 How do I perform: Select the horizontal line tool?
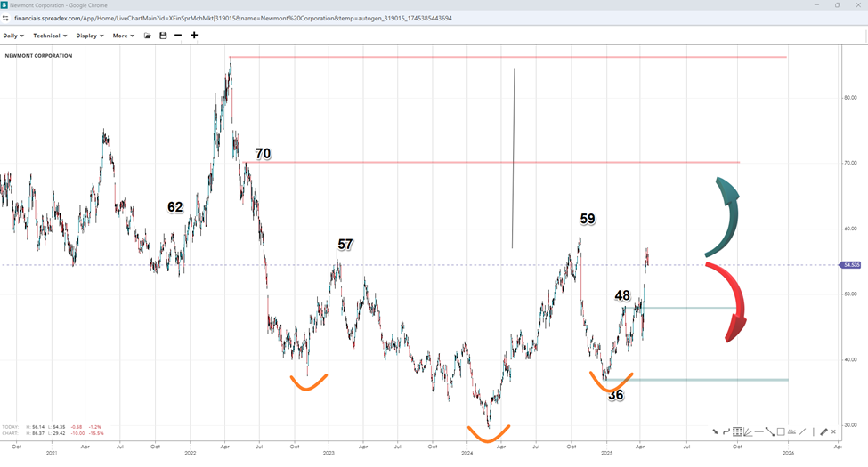click(x=758, y=431)
